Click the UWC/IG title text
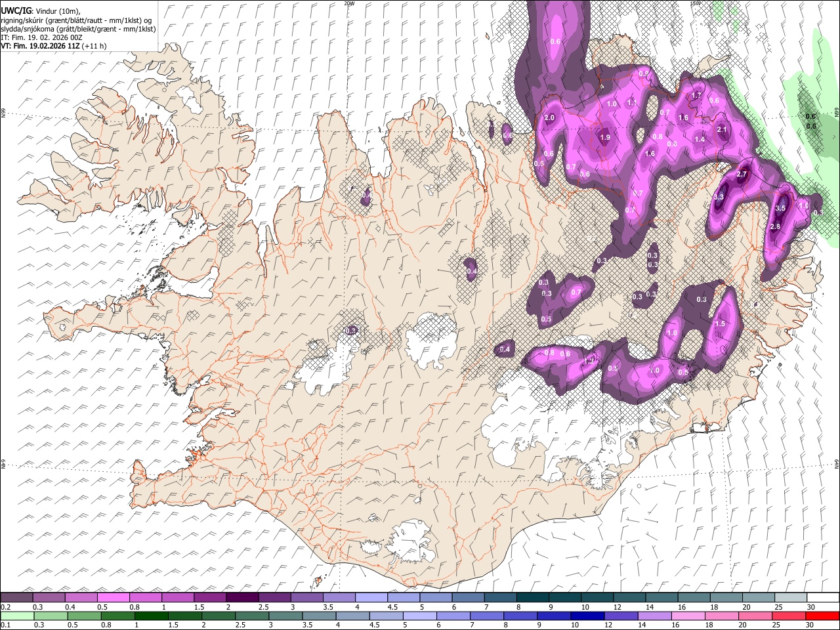 pos(15,10)
